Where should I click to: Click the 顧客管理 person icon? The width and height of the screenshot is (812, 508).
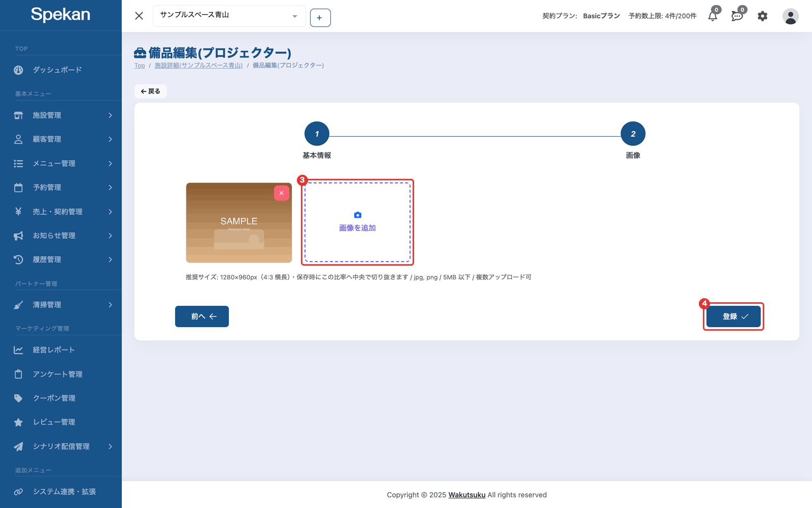coord(18,139)
